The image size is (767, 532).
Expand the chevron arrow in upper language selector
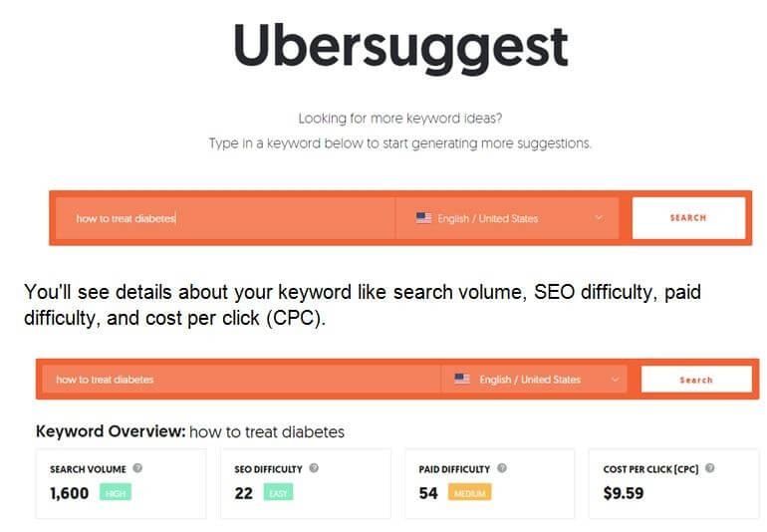[x=599, y=218]
